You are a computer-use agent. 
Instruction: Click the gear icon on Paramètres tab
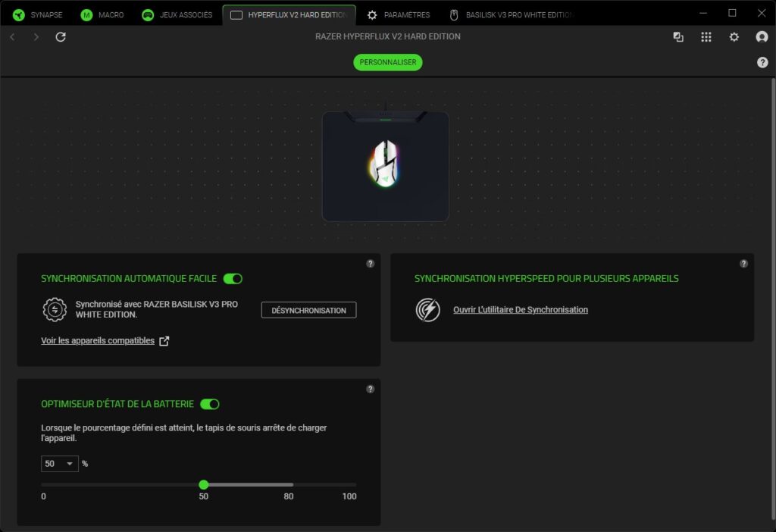click(372, 15)
